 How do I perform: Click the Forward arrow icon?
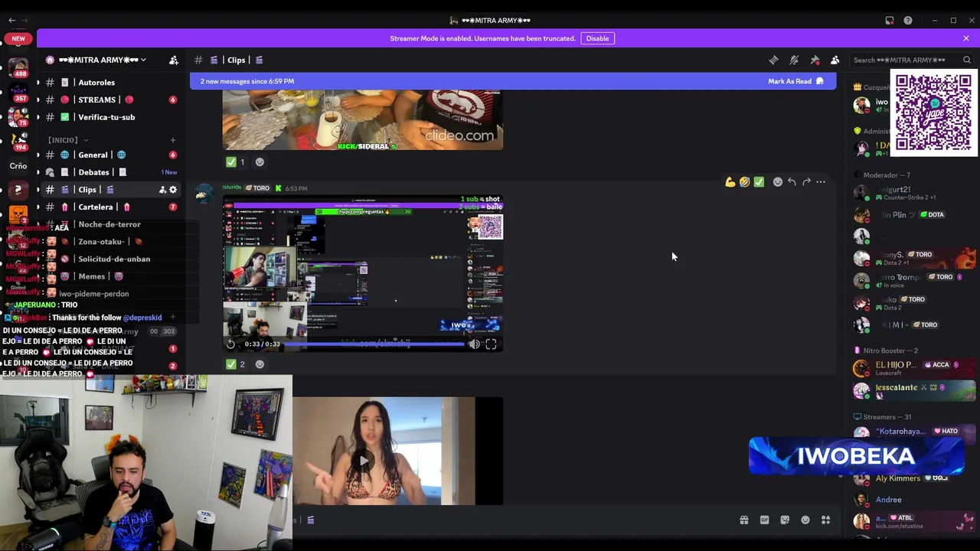pyautogui.click(x=806, y=182)
